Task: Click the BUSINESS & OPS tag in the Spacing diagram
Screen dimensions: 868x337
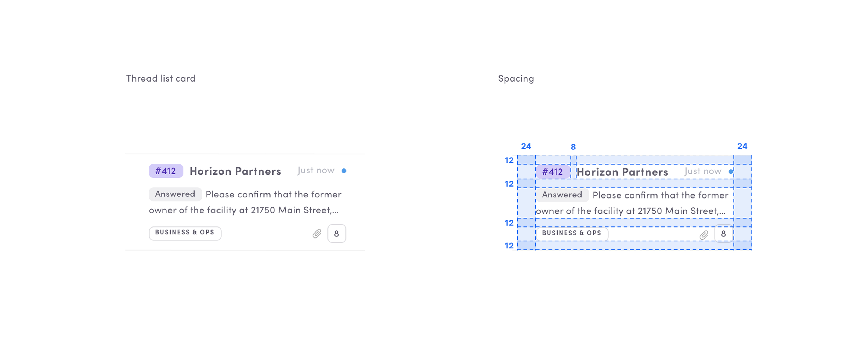Action: (x=572, y=233)
